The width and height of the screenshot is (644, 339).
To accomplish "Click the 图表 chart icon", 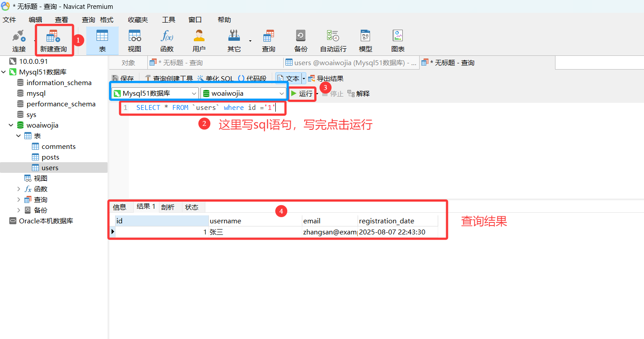I will click(397, 40).
